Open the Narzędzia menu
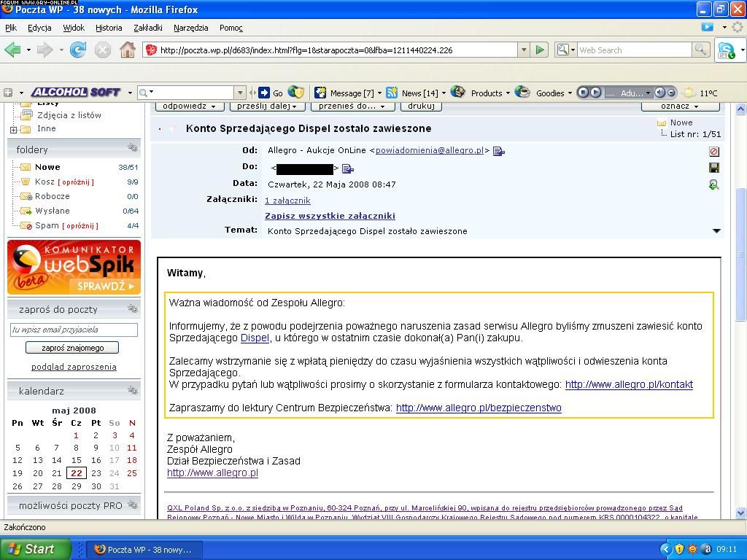This screenshot has height=560, width=747. point(190,28)
